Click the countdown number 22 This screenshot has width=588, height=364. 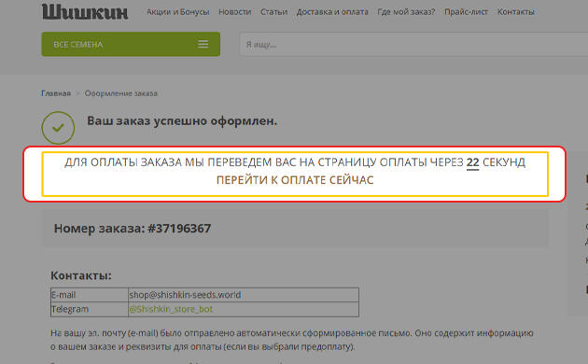(x=472, y=162)
